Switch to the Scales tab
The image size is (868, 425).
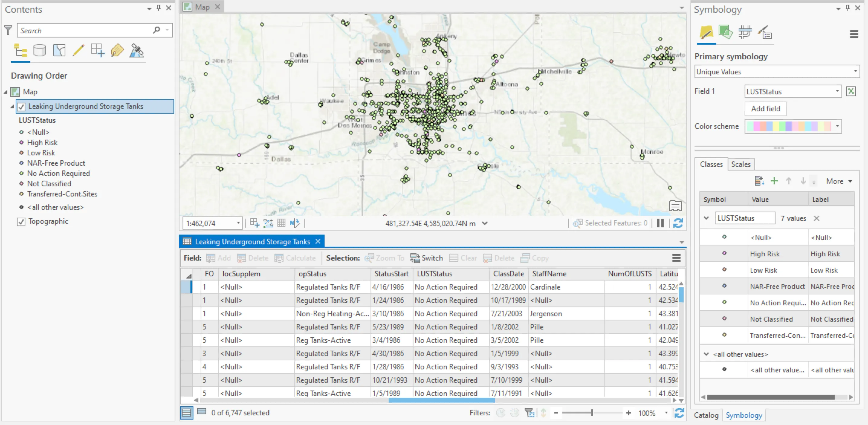click(x=741, y=164)
